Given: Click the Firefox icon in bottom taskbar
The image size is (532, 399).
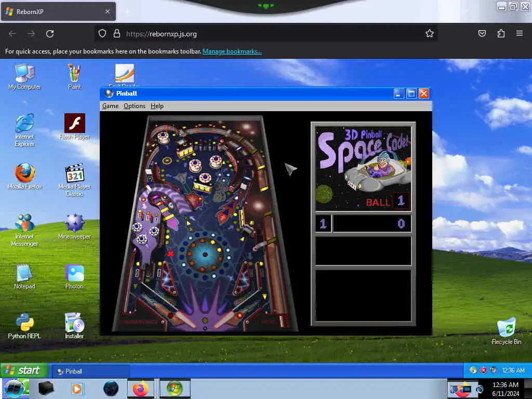Looking at the screenshot, I should [140, 389].
